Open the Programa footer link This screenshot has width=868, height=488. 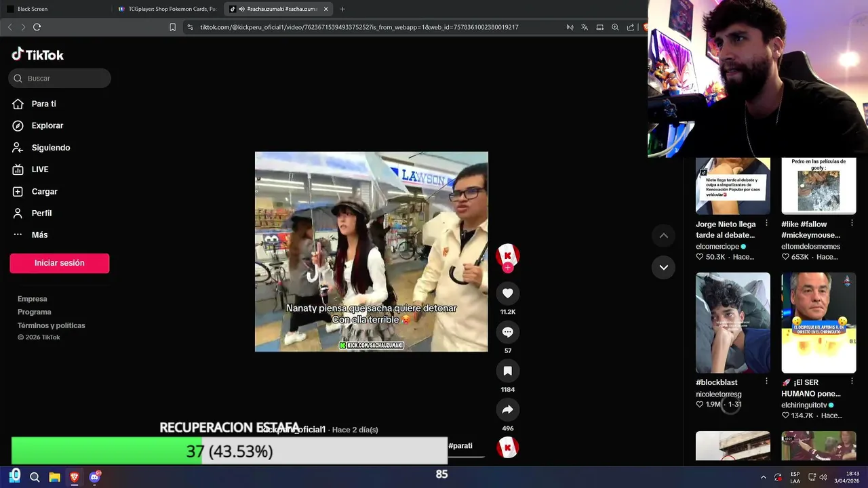tap(35, 312)
